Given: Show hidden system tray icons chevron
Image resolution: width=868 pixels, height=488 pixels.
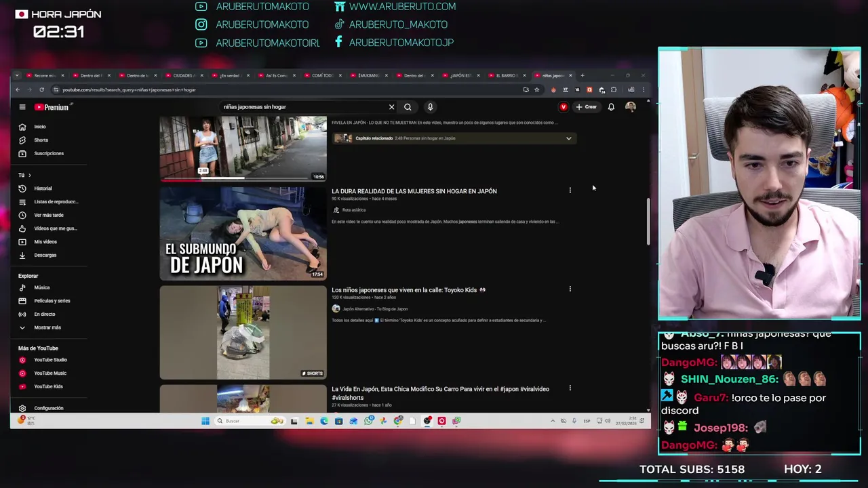Looking at the screenshot, I should (553, 421).
